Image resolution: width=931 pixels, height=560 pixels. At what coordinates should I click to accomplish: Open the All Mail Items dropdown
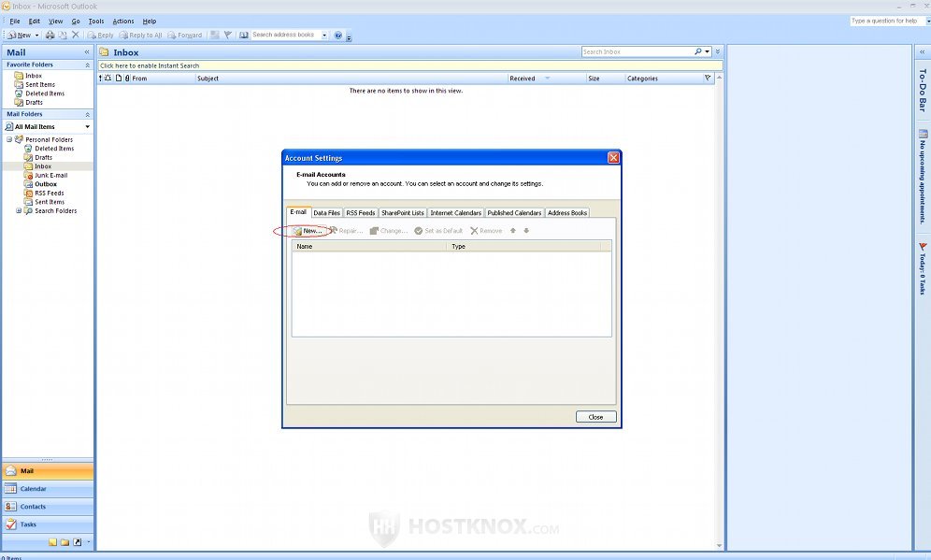[87, 127]
